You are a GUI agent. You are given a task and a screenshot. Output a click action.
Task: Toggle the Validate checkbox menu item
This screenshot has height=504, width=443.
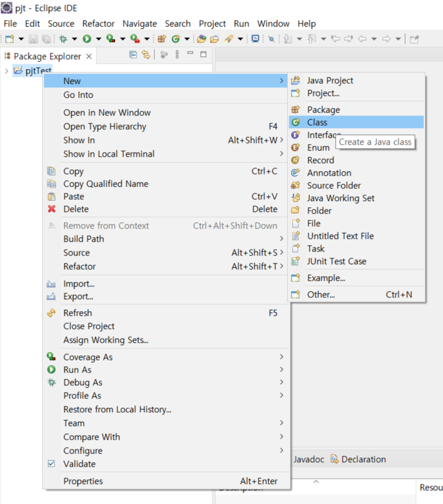[165, 464]
